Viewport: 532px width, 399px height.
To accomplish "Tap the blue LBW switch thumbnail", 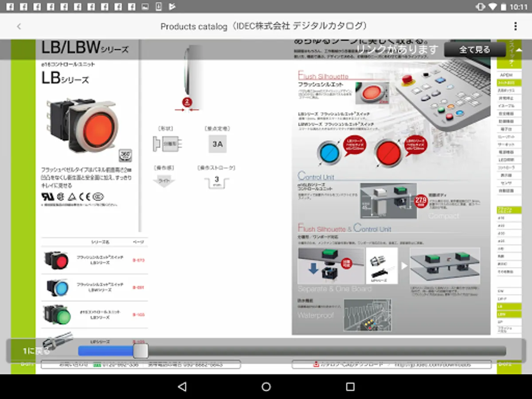I will pyautogui.click(x=57, y=288).
